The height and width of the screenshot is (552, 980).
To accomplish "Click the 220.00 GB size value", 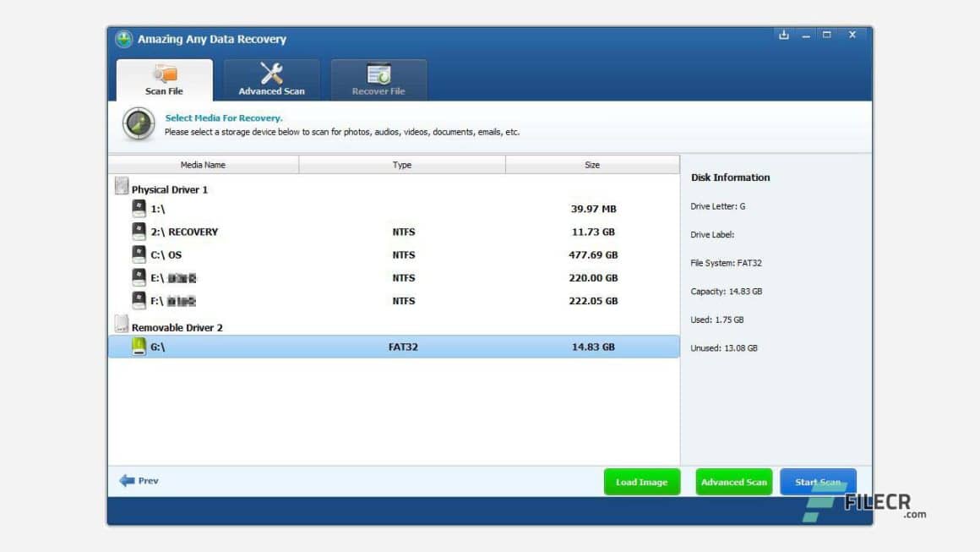I will tap(593, 278).
